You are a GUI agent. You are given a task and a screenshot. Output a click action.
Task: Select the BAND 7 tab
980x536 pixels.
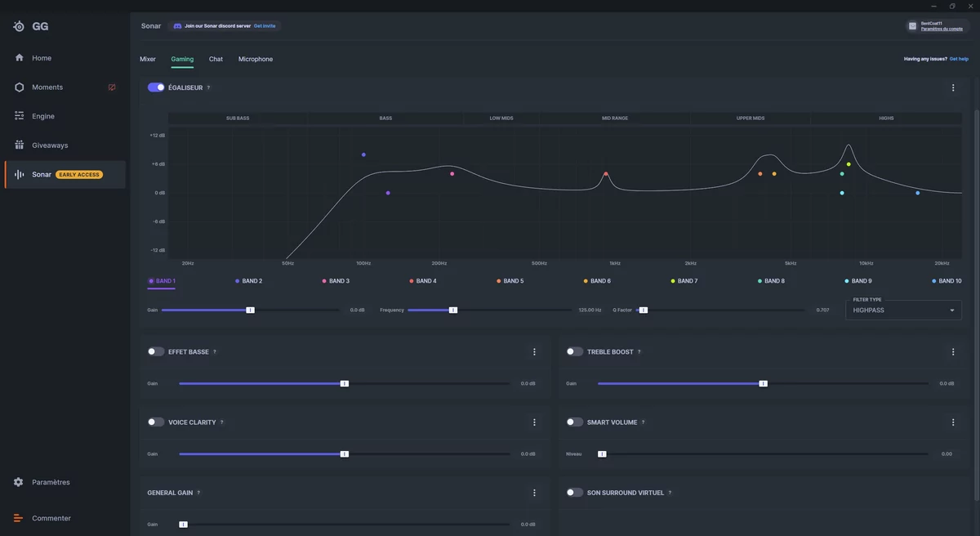click(684, 281)
